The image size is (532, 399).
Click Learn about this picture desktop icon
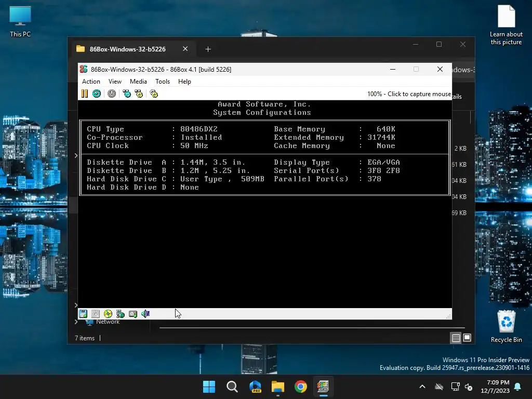(x=506, y=25)
